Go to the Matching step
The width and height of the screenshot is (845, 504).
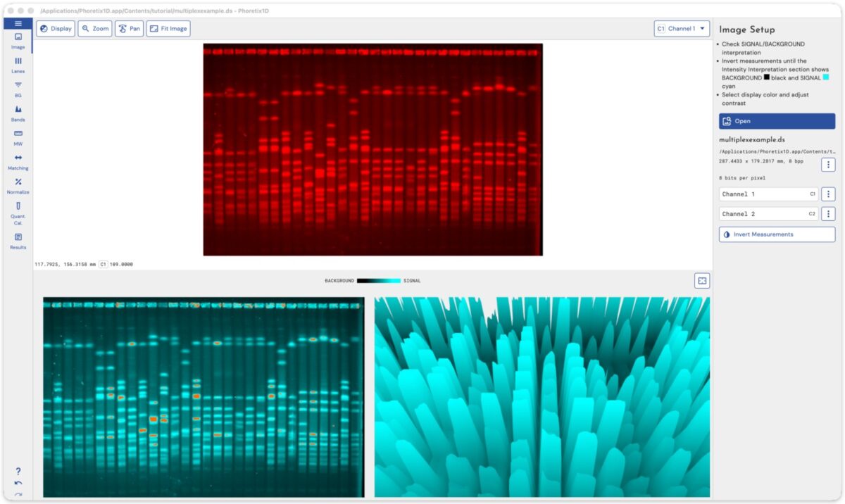18,162
